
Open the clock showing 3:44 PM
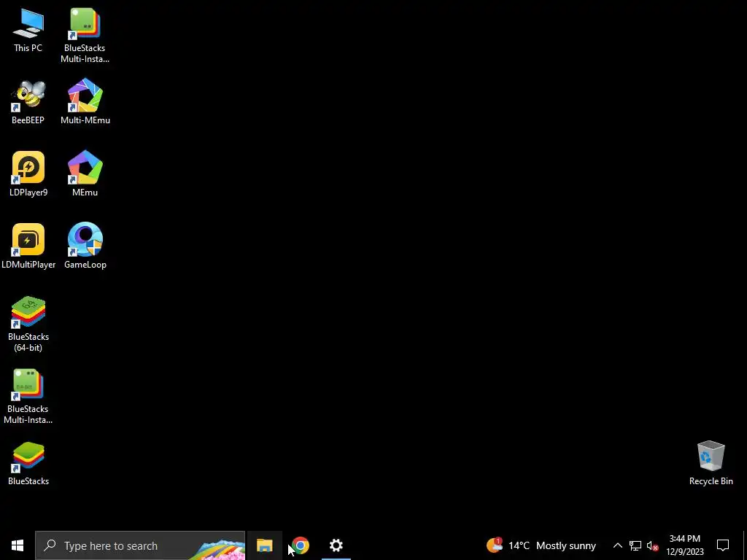click(684, 545)
